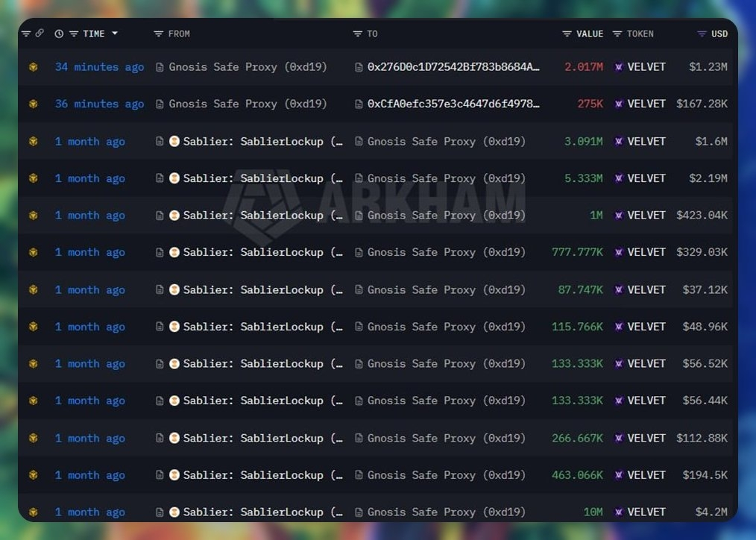Open the '34 minutes ago' transaction link
The width and height of the screenshot is (756, 540).
click(99, 67)
